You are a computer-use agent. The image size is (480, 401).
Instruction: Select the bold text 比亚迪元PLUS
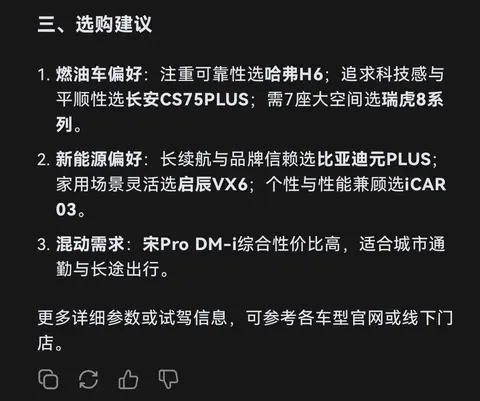tap(374, 159)
